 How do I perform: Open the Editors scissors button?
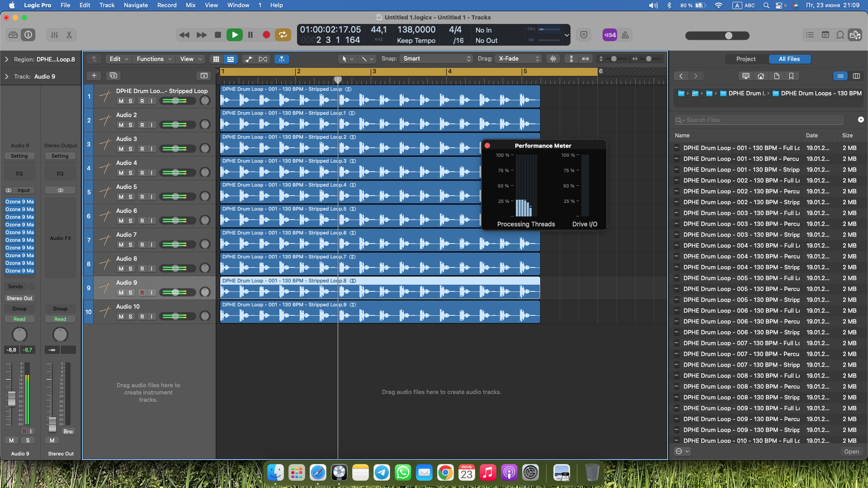coord(69,35)
